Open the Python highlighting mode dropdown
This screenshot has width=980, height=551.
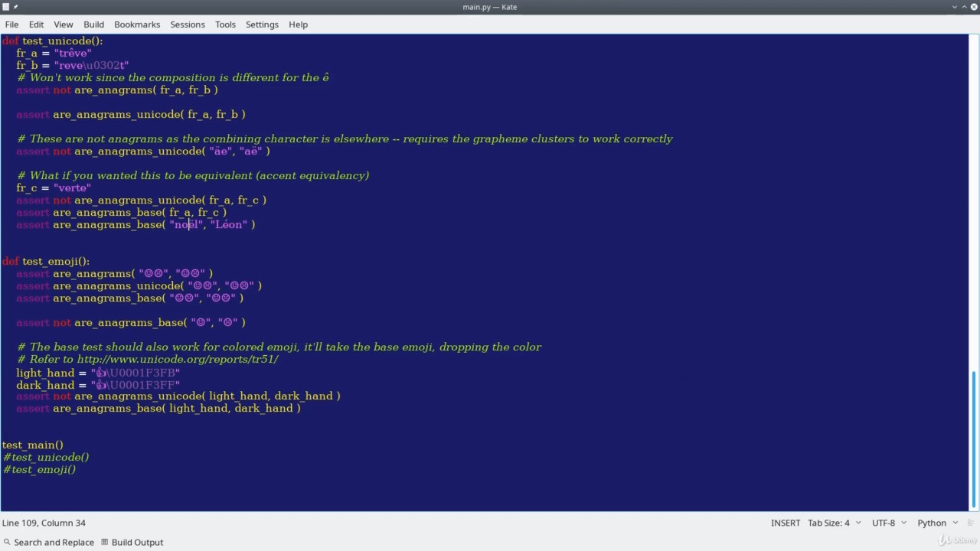pyautogui.click(x=937, y=523)
